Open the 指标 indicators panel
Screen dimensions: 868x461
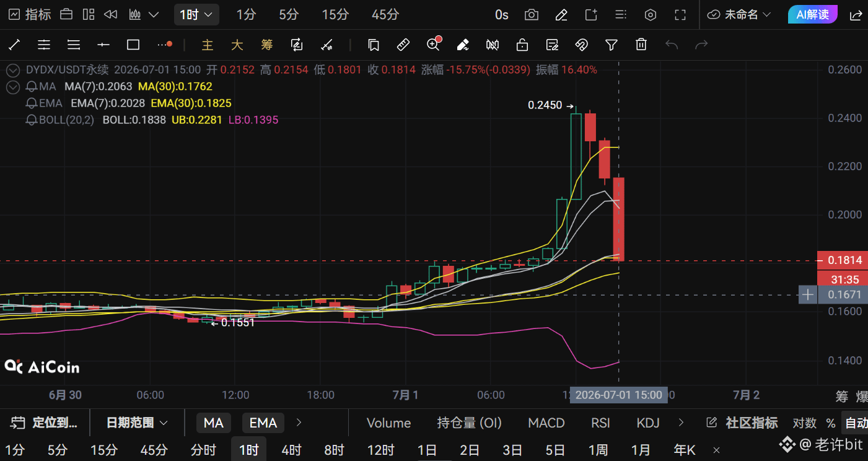pos(30,14)
